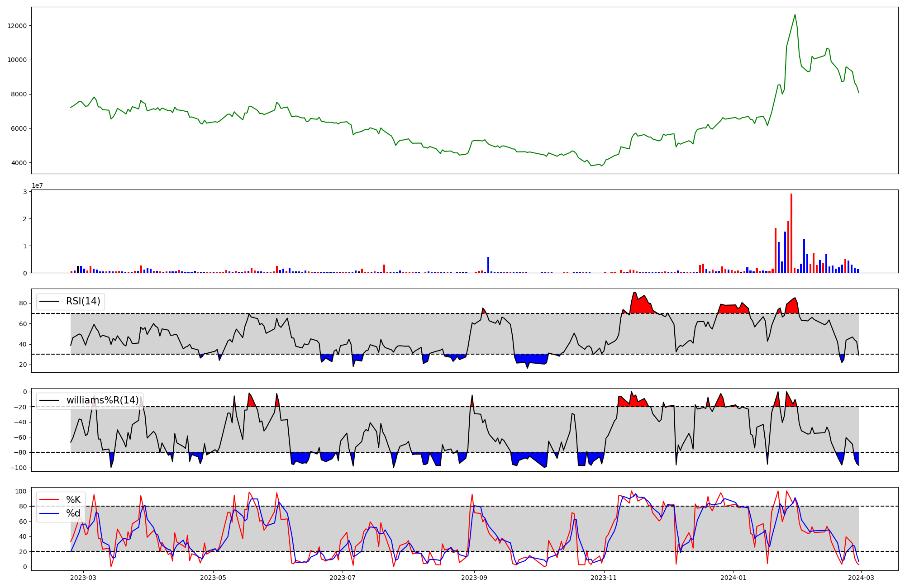Click the tallest red volume bar
Viewport: 905px width, 588px height.
pos(791,233)
